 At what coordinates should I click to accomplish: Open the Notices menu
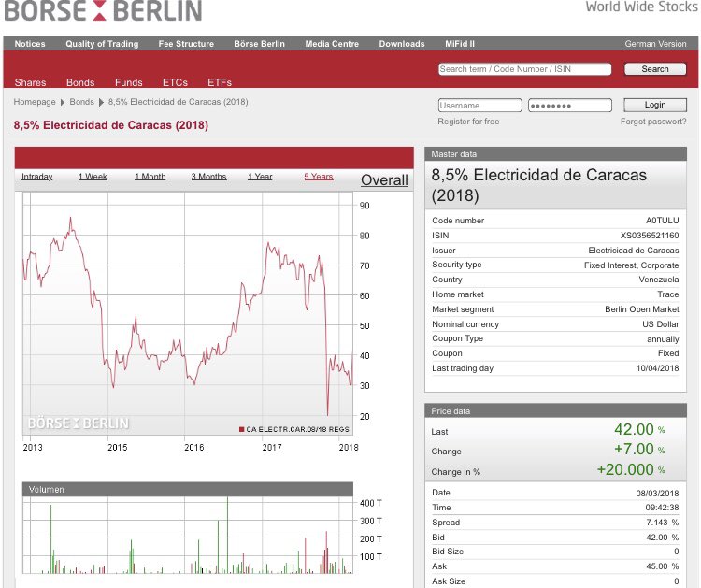pos(30,44)
